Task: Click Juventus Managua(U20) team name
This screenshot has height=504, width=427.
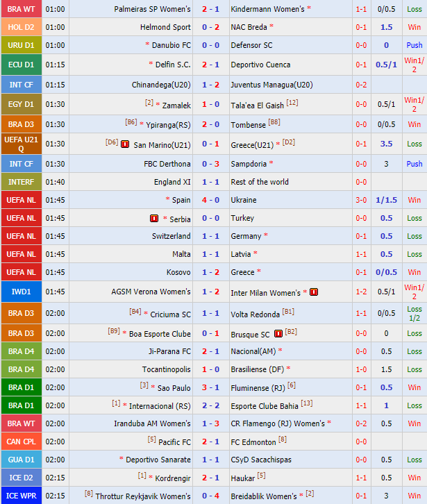Action: point(271,85)
